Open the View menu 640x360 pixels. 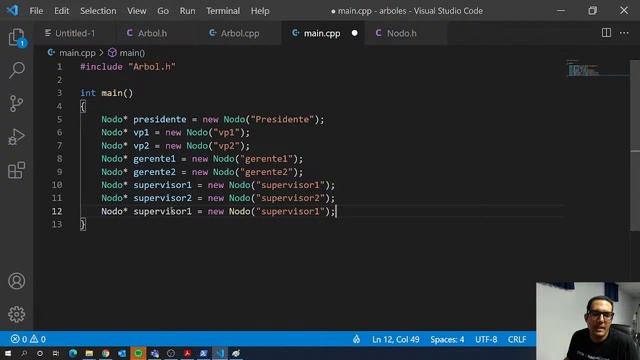[x=136, y=11]
